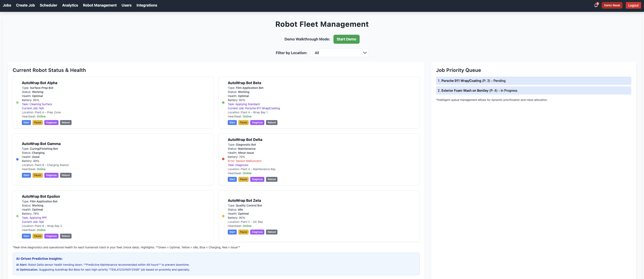Pause AutoWrap Bot Epsilon
The image size is (644, 279).
pos(37,236)
